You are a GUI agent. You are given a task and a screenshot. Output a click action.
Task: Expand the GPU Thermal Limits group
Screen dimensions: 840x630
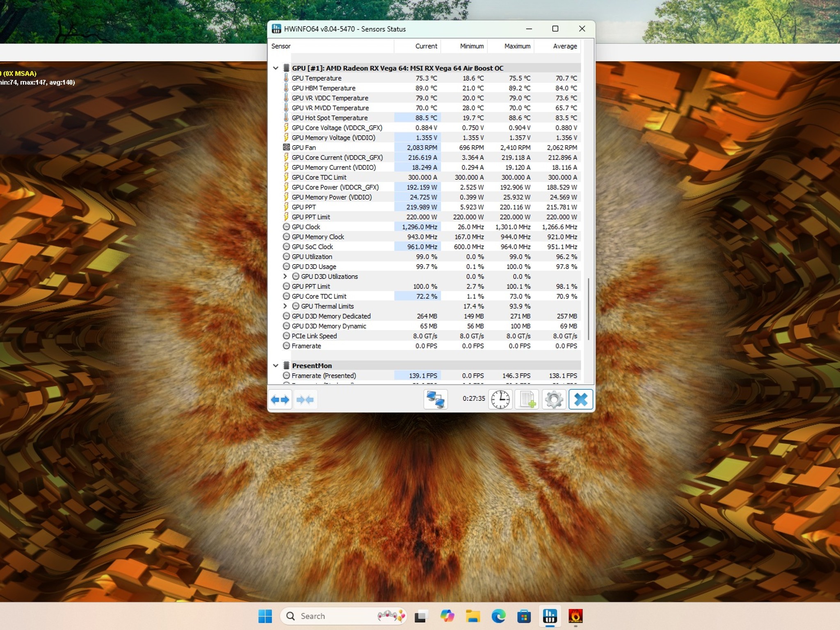coord(285,306)
